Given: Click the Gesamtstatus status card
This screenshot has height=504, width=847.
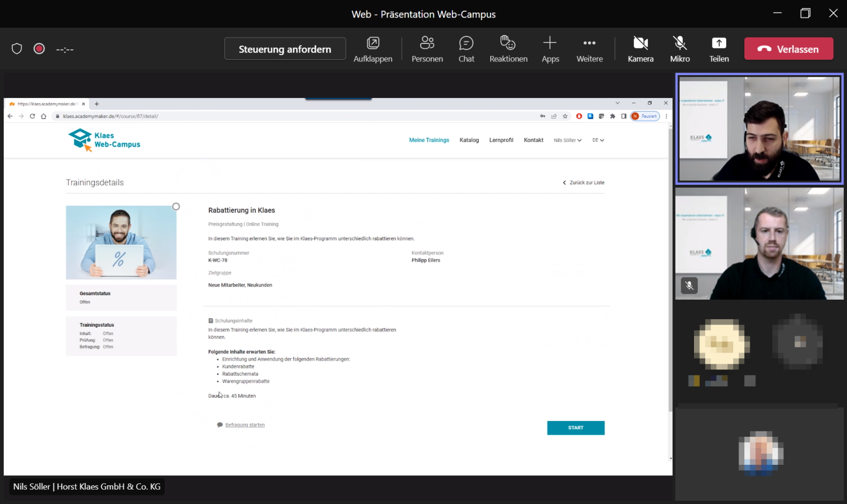Looking at the screenshot, I should point(121,298).
